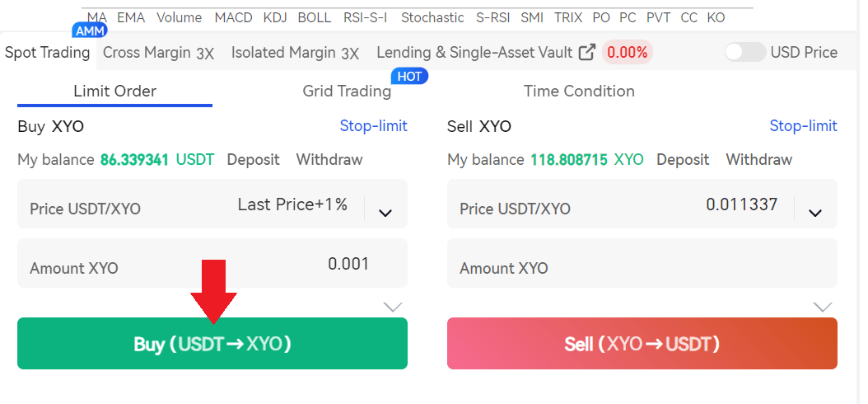Click the Buy (USDT→XYO) button

point(212,344)
